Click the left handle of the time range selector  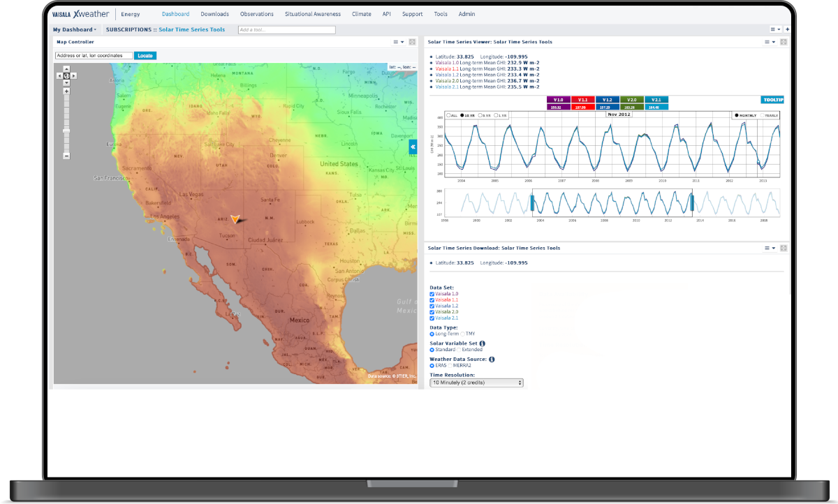tap(532, 202)
